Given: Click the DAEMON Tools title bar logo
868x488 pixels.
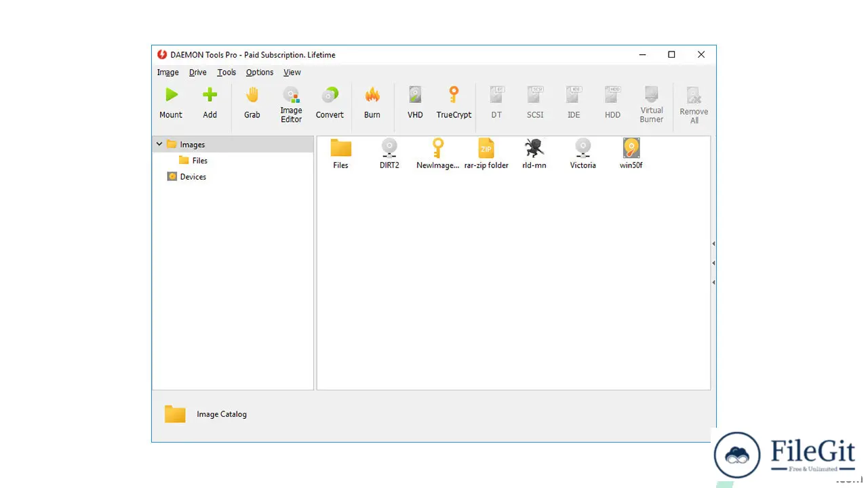Looking at the screenshot, I should point(162,55).
